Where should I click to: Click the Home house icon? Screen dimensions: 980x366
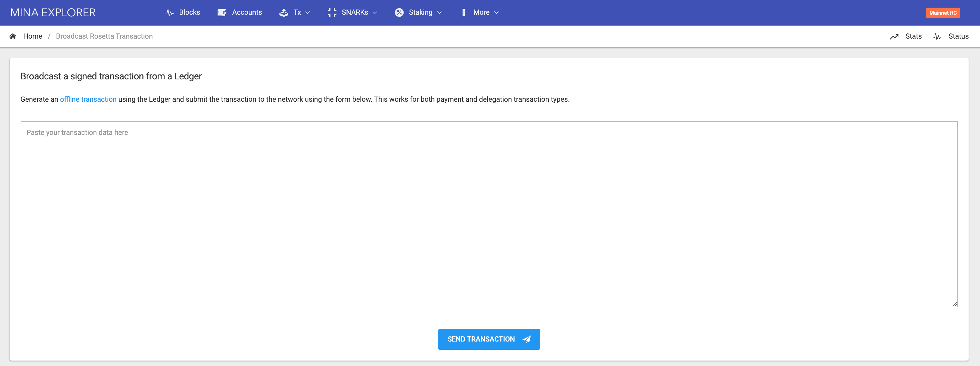(13, 36)
